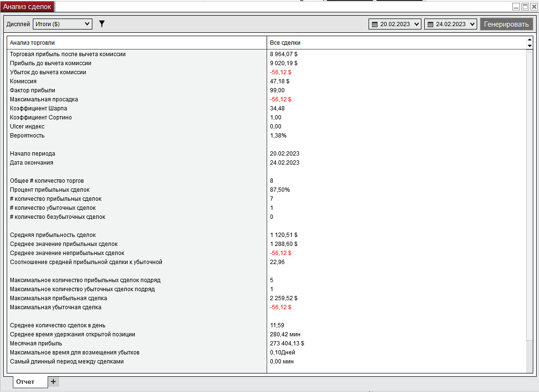Expand the end date 24.02.2023 dropdown arrow
The image size is (539, 392).
click(472, 24)
